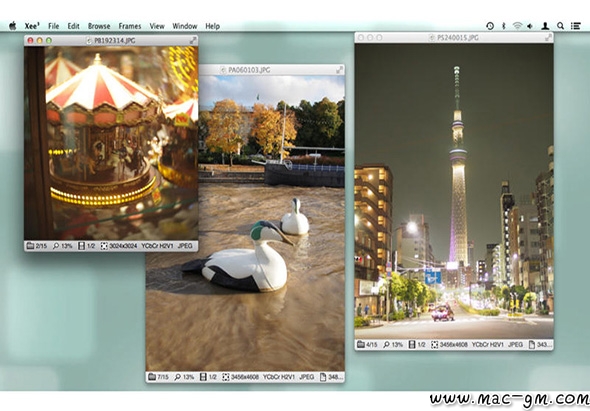Screen dimensions: 590x411
Task: Click the PA060103.JPG window title
Action: coord(249,70)
